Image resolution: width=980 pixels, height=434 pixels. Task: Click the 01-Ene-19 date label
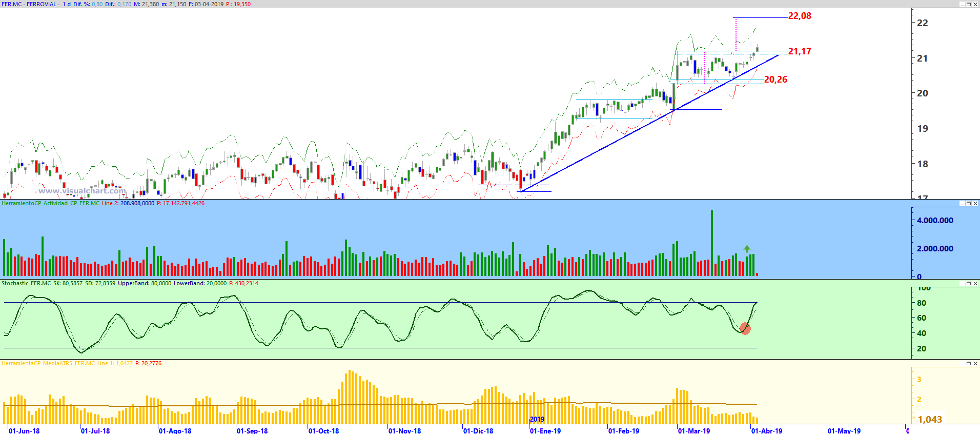(x=545, y=430)
